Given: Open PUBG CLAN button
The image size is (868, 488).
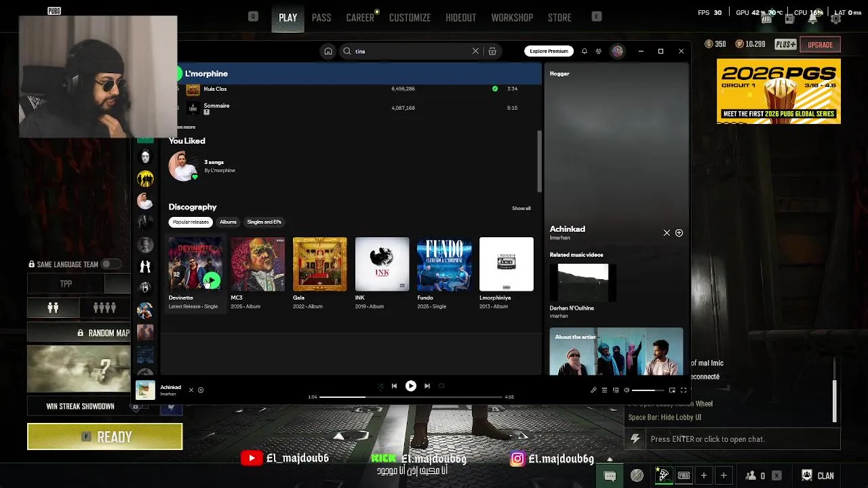Looking at the screenshot, I should pyautogui.click(x=817, y=476).
